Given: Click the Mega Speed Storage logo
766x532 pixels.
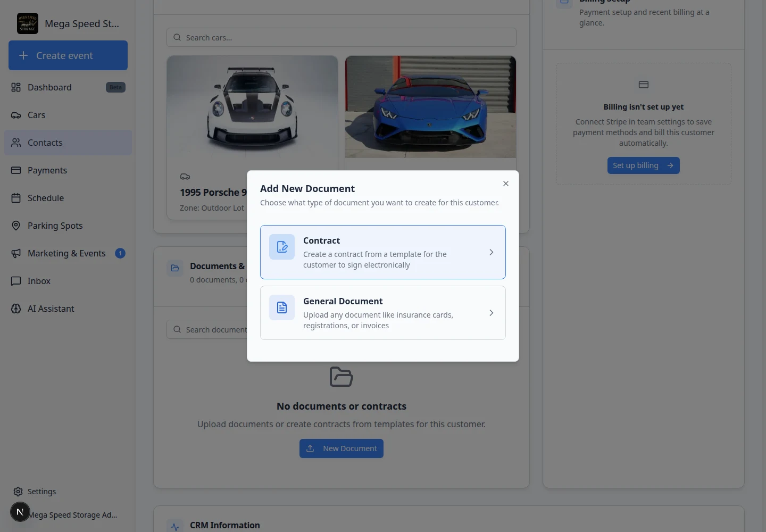Looking at the screenshot, I should tap(28, 23).
